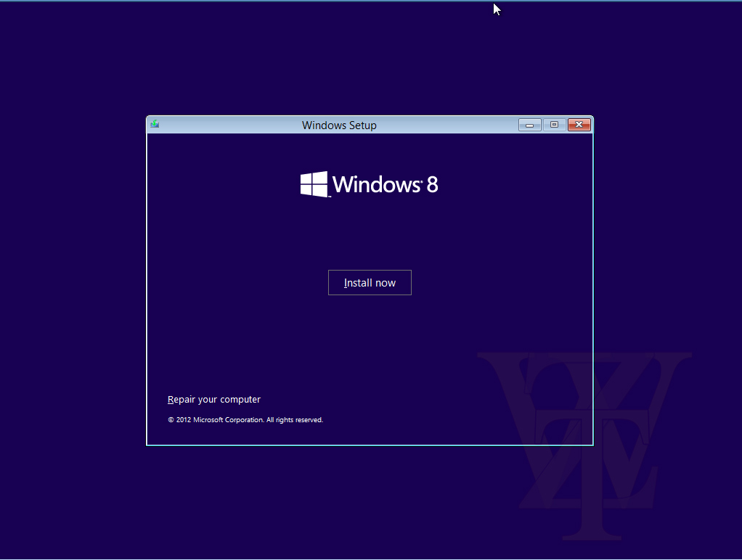Click the 2012 Microsoft Corporation copyright text
This screenshot has width=742, height=560.
click(x=245, y=419)
